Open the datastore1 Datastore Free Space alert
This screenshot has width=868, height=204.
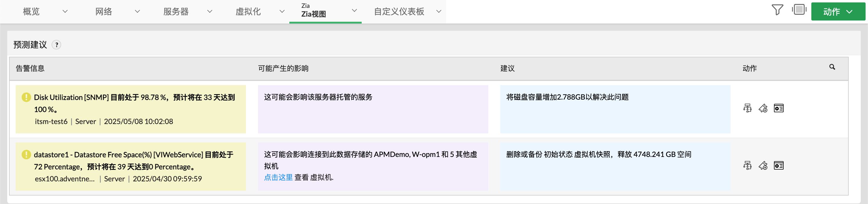[x=134, y=161]
